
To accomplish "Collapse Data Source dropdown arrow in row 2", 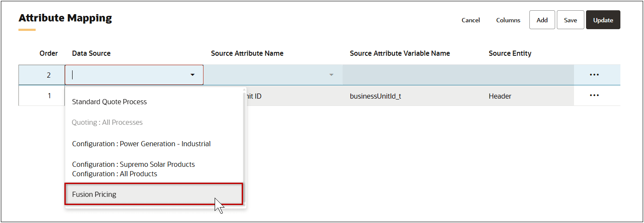I will click(x=192, y=75).
